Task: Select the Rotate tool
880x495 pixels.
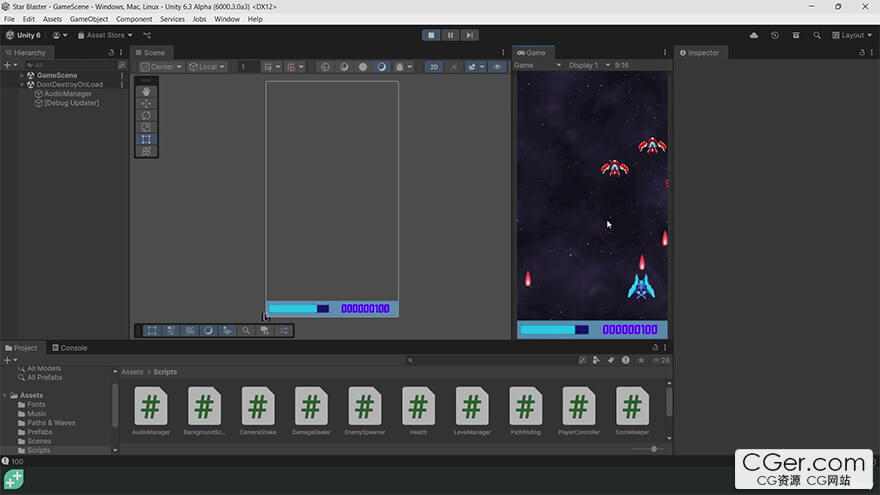Action: point(146,116)
